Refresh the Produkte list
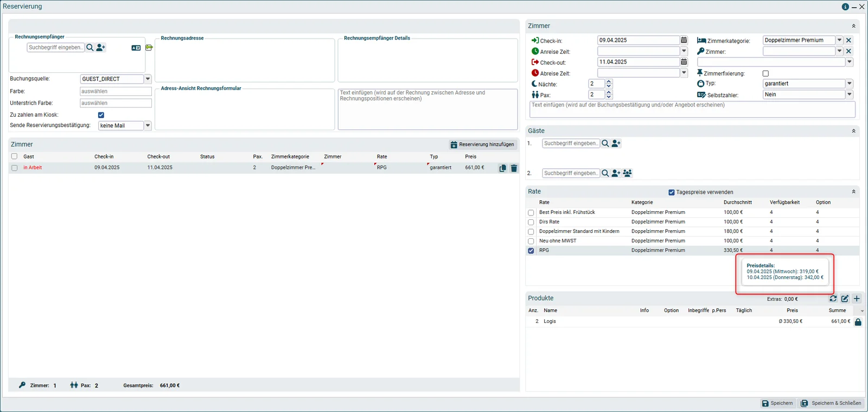 coord(833,299)
